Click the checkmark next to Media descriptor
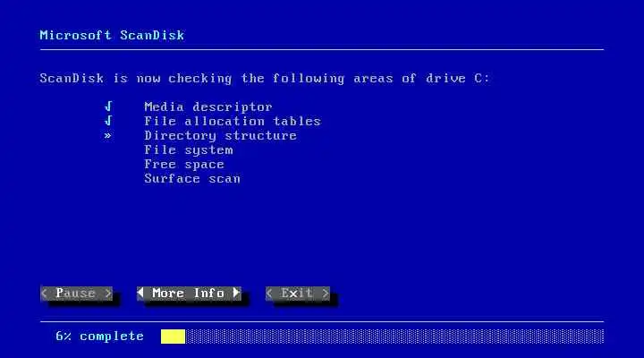The image size is (644, 358). click(108, 107)
